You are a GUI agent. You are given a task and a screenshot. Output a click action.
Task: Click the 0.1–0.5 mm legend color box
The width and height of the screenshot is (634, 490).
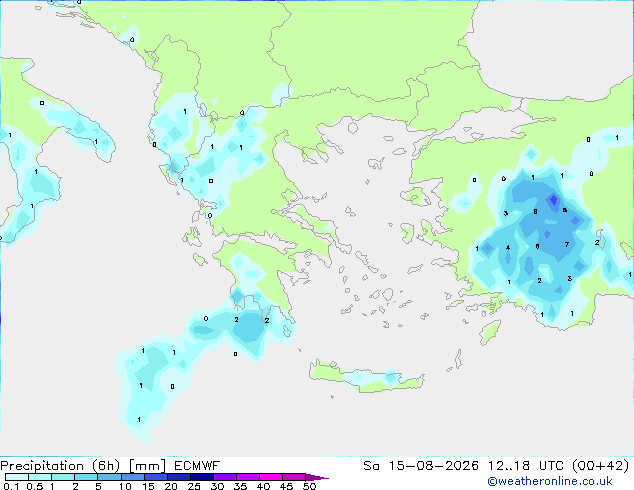click(17, 477)
